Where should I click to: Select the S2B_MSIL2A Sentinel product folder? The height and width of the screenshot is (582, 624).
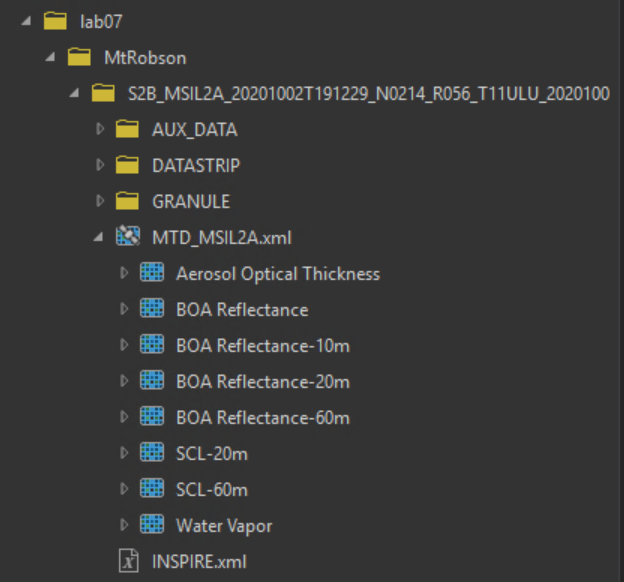click(x=369, y=94)
